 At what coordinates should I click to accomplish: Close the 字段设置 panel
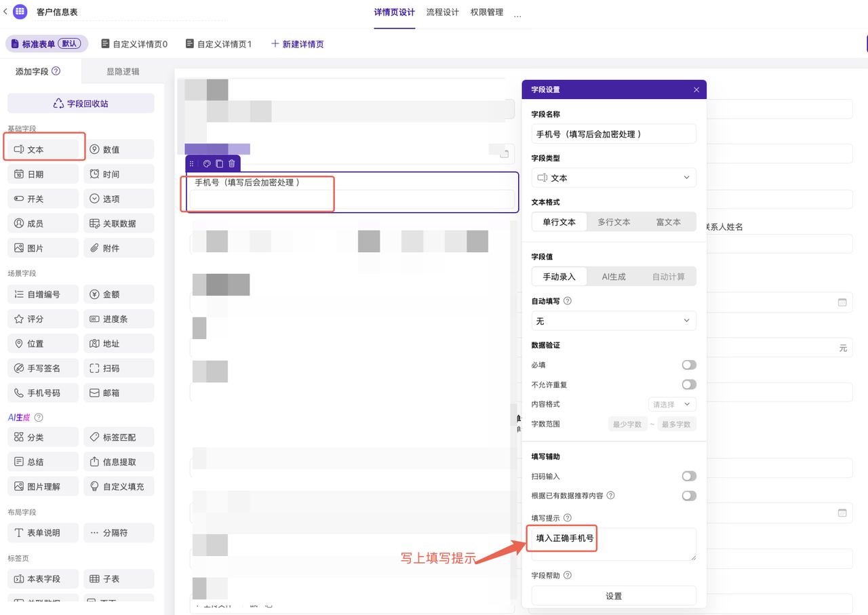(x=696, y=90)
